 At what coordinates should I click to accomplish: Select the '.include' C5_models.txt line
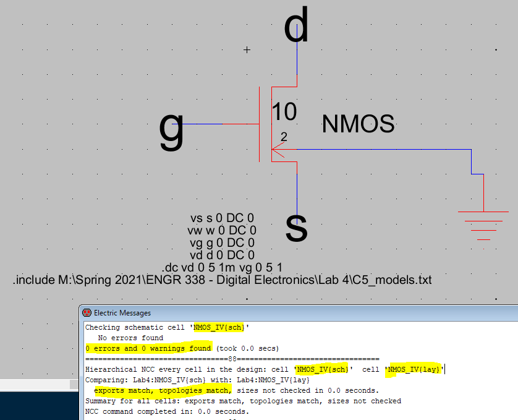coord(222,280)
